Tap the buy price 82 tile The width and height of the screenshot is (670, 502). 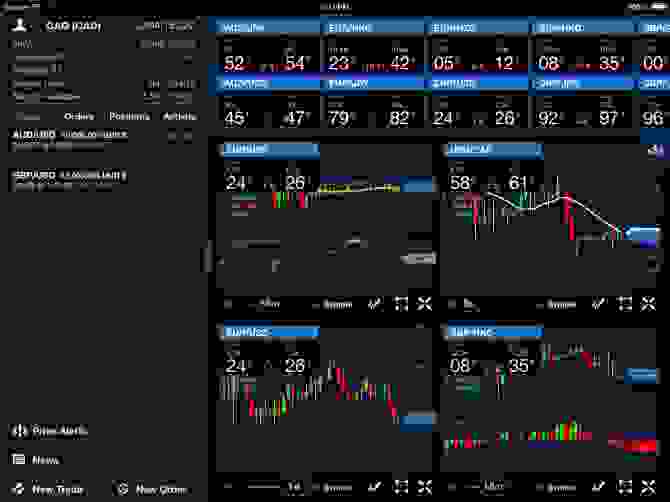[x=400, y=112]
